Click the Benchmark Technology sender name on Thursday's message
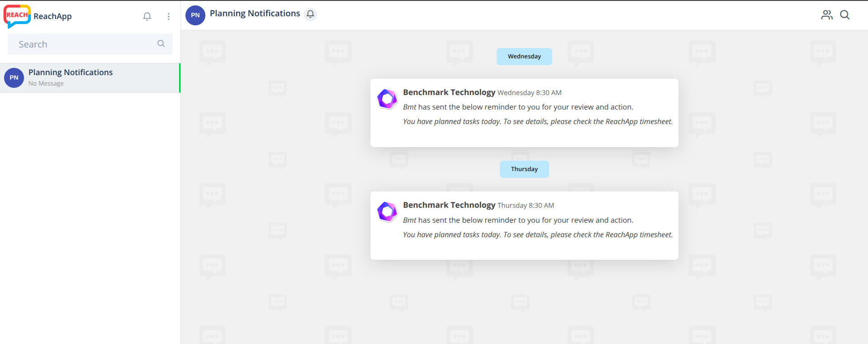The width and height of the screenshot is (868, 344). (449, 205)
